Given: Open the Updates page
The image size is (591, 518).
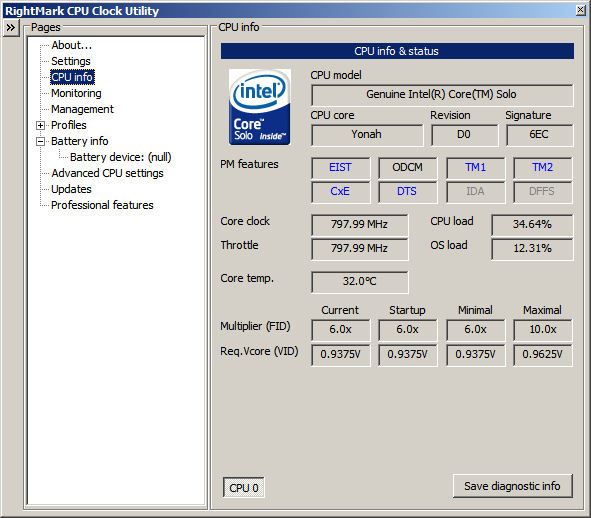Looking at the screenshot, I should coord(71,189).
